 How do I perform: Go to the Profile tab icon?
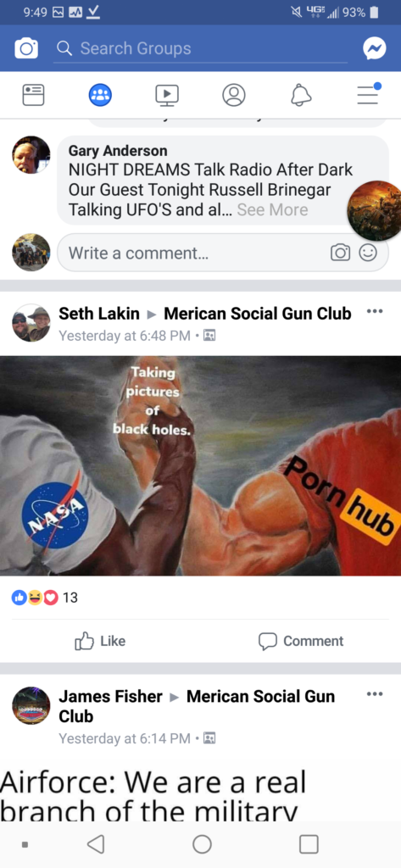234,95
